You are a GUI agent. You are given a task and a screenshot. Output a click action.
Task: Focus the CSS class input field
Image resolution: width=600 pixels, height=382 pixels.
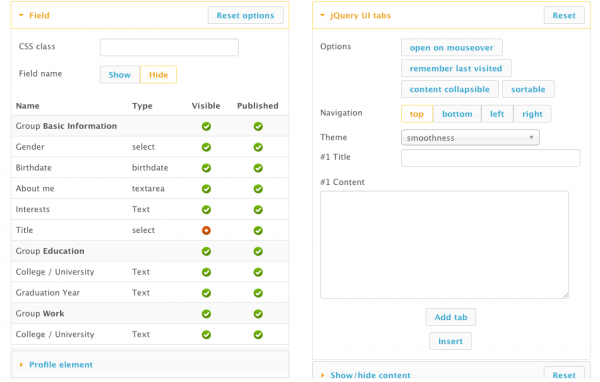[x=169, y=47]
